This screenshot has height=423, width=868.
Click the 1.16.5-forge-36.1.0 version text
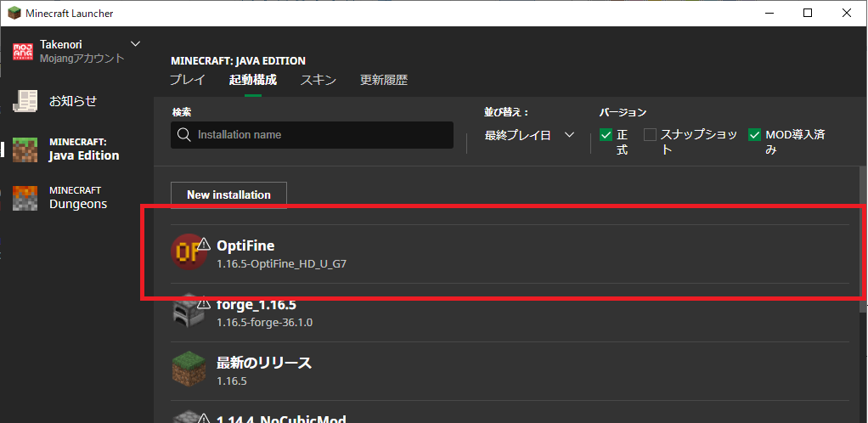pyautogui.click(x=265, y=322)
